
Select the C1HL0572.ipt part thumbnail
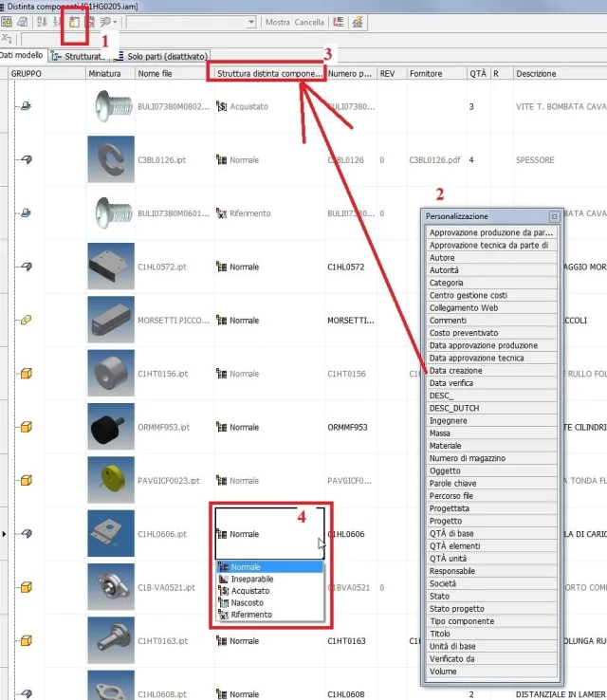pyautogui.click(x=111, y=267)
